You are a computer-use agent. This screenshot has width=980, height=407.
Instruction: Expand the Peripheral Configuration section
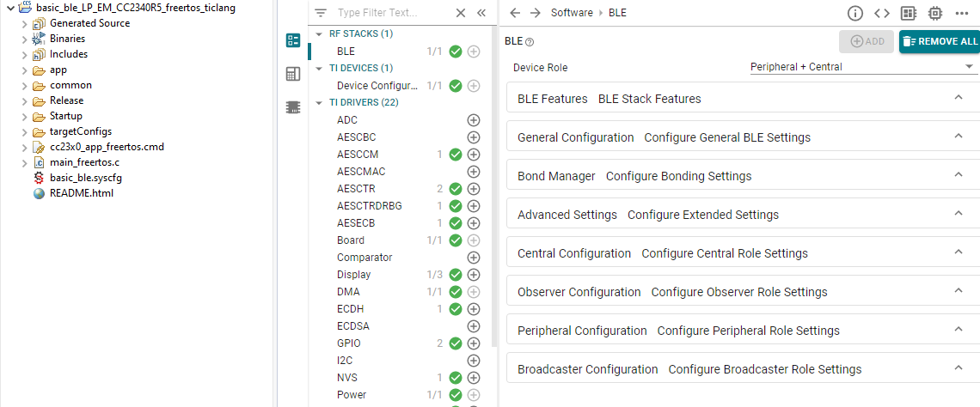tap(959, 330)
